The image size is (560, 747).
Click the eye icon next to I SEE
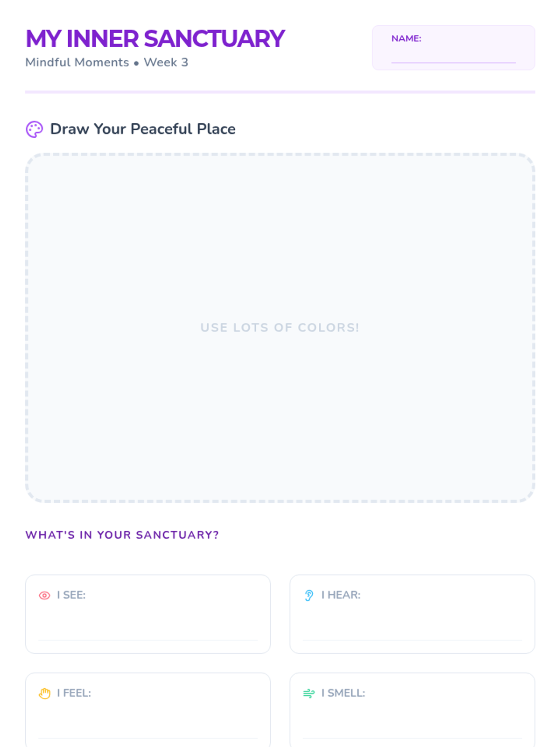pyautogui.click(x=44, y=595)
